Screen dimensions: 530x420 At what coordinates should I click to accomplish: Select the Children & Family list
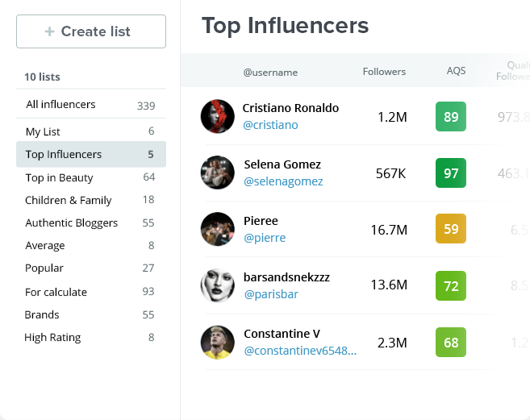pyautogui.click(x=68, y=200)
